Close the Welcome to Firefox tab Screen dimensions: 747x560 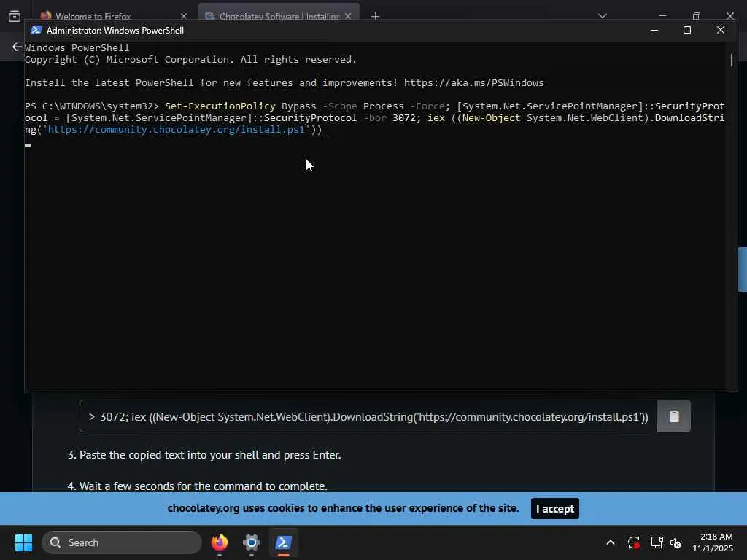click(184, 16)
